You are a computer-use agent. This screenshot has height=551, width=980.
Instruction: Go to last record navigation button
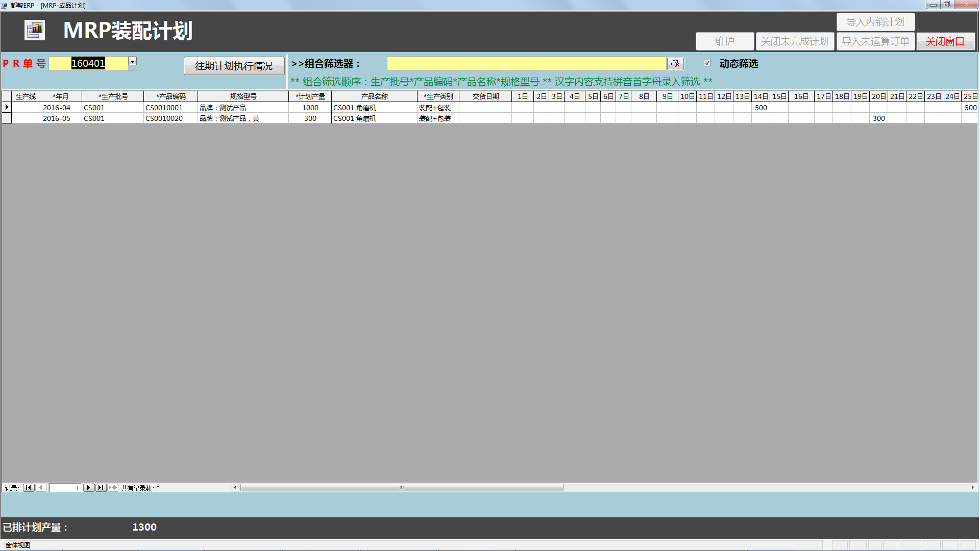[101, 488]
